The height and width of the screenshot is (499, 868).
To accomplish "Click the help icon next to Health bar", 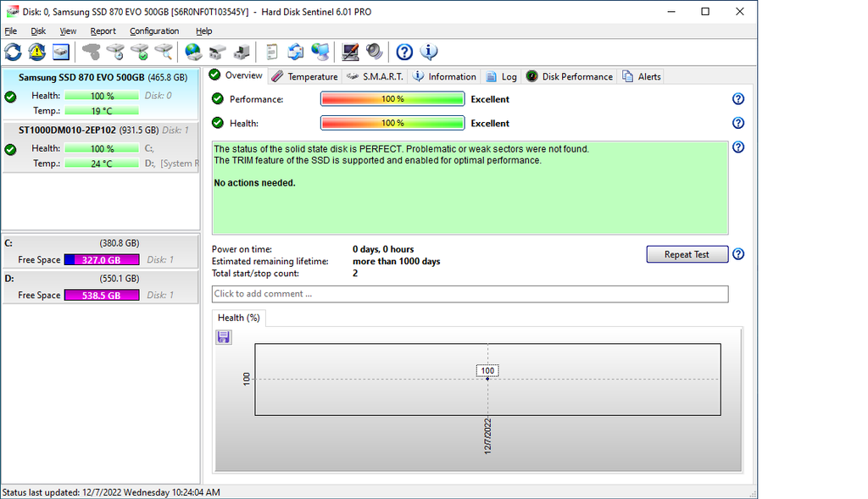I will coord(738,123).
